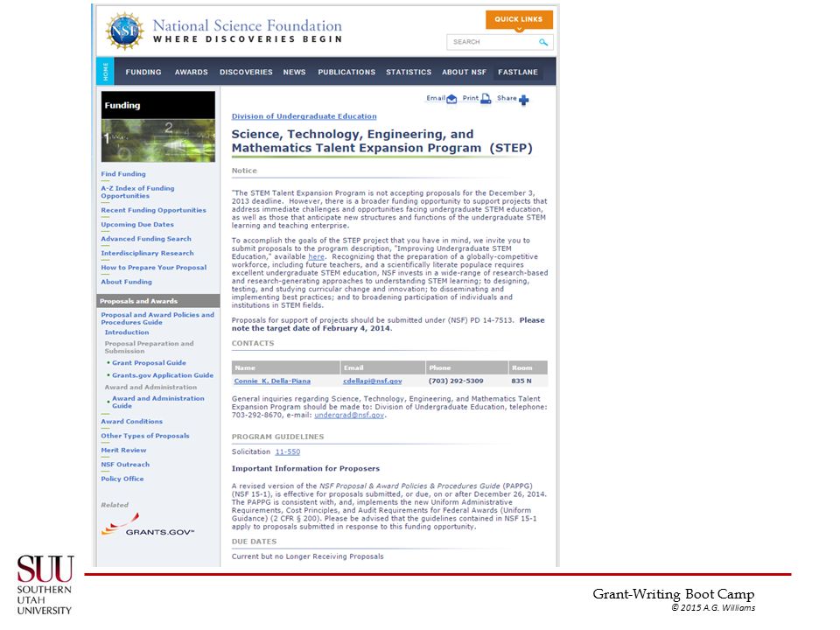The image size is (840, 630).
Task: Click the National Science Foundation title text
Action: tap(247, 25)
